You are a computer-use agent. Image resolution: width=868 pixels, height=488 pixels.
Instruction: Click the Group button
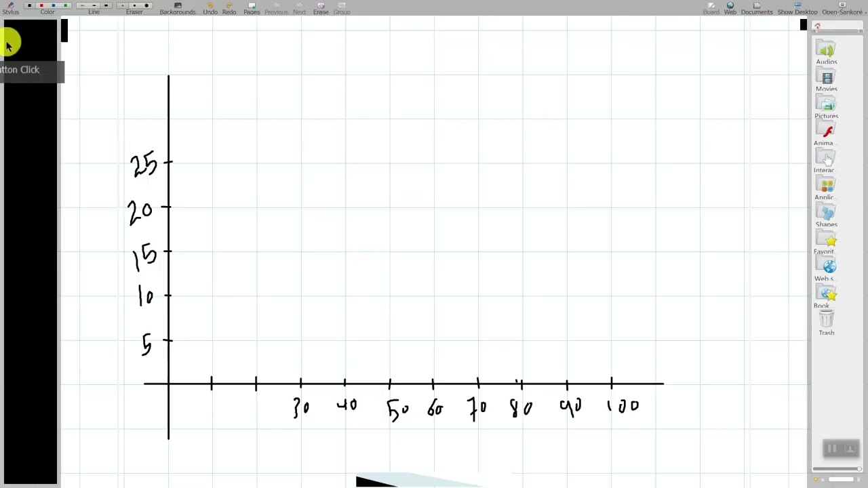click(x=342, y=8)
